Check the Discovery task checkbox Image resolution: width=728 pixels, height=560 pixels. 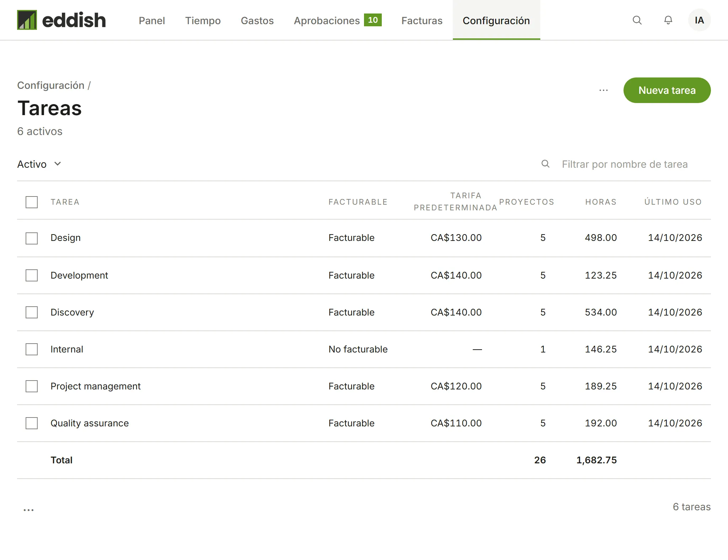click(x=32, y=312)
